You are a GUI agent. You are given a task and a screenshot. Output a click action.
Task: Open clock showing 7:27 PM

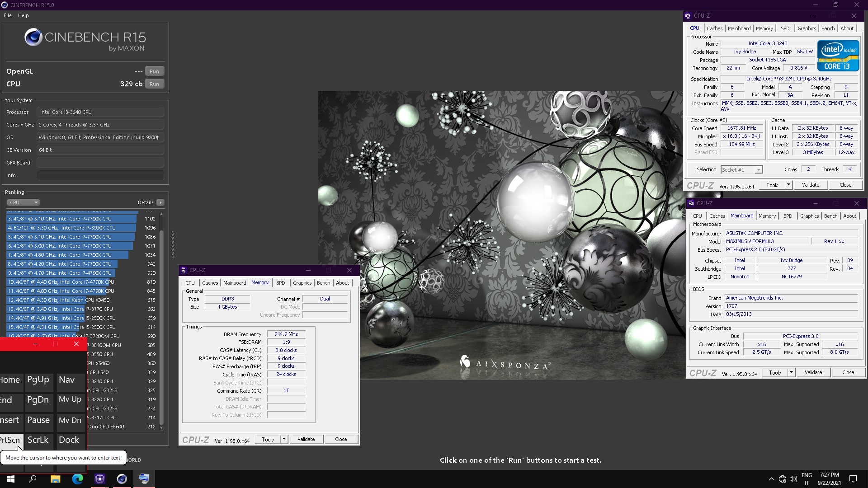click(829, 479)
